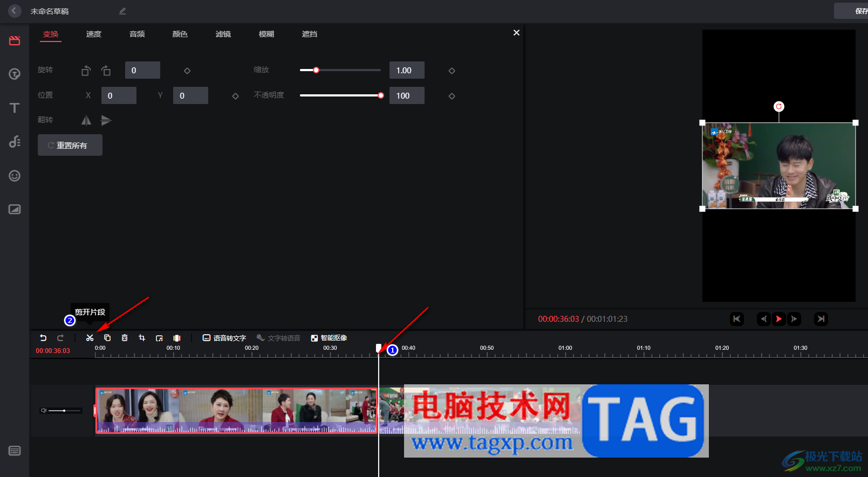This screenshot has width=868, height=477.
Task: Copy the selected clip
Action: (x=107, y=338)
